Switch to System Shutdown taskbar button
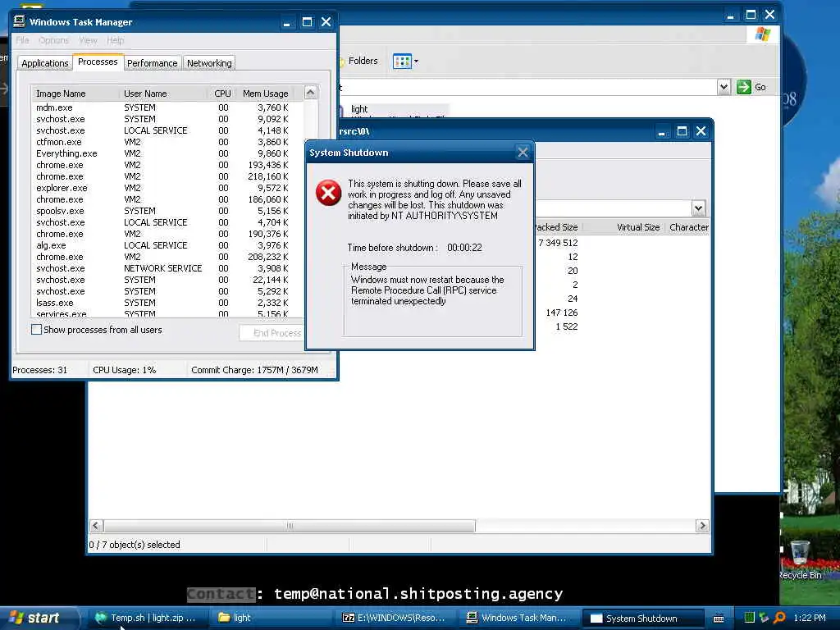The width and height of the screenshot is (840, 630). 641,619
